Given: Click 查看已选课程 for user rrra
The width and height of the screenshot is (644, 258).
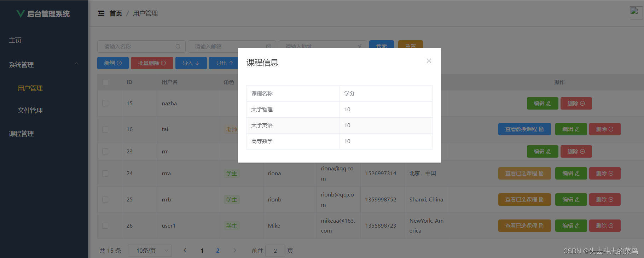Looking at the screenshot, I should (524, 174).
